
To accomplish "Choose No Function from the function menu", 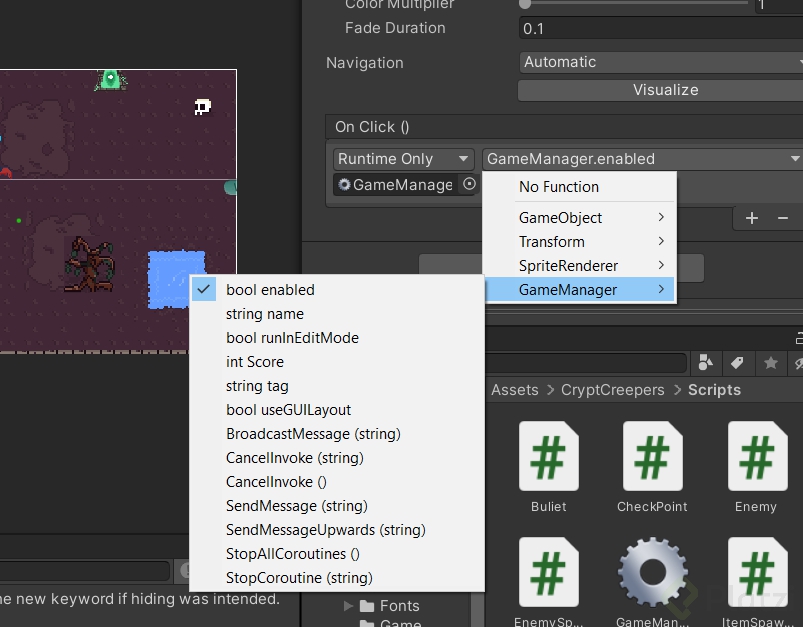I will 557,186.
